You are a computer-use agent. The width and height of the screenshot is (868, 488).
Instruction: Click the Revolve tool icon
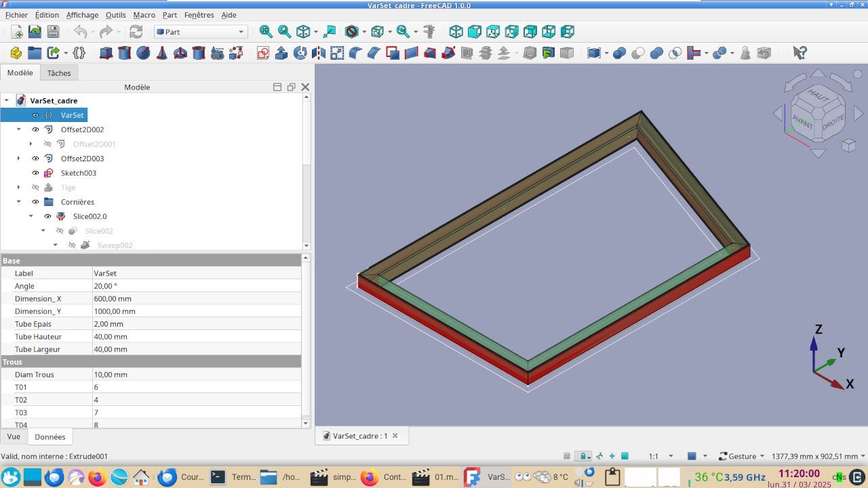pos(300,53)
